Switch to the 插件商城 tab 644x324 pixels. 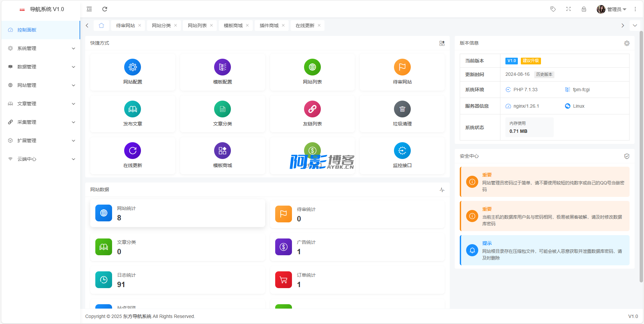tap(269, 25)
